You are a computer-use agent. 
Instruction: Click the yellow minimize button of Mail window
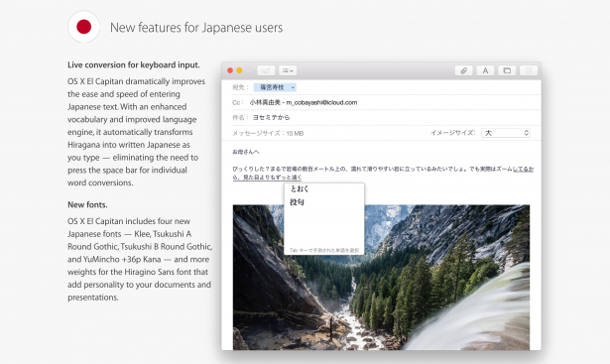point(239,70)
